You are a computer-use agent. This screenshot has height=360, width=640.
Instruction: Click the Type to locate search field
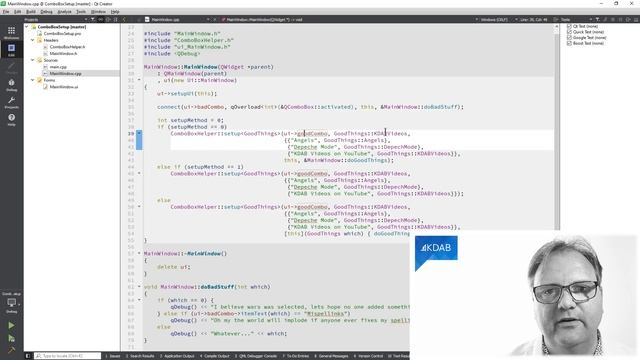[x=68, y=356]
